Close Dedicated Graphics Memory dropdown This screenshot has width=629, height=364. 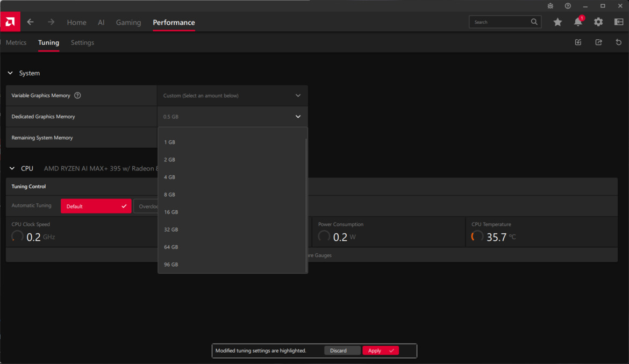tap(232, 116)
